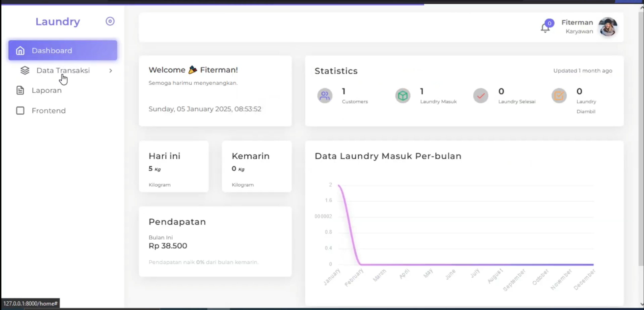Click the Fiterman username text
The image size is (644, 310).
tap(577, 22)
